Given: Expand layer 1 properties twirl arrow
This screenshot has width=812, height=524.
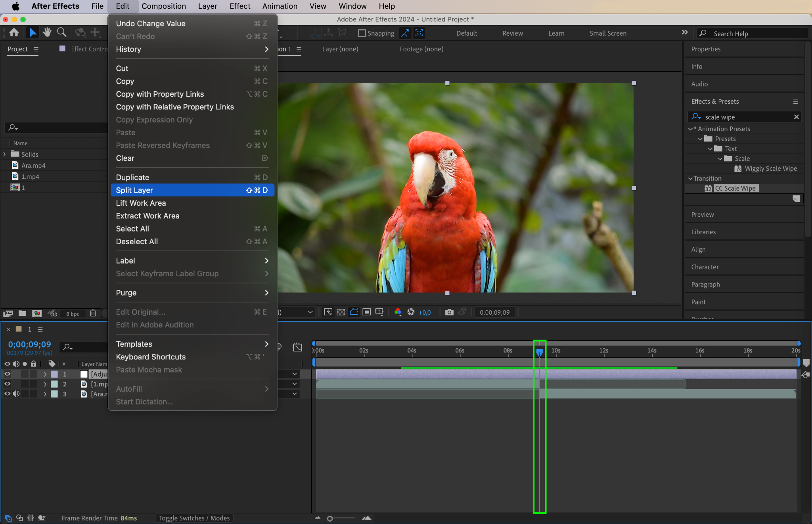Looking at the screenshot, I should [x=45, y=374].
